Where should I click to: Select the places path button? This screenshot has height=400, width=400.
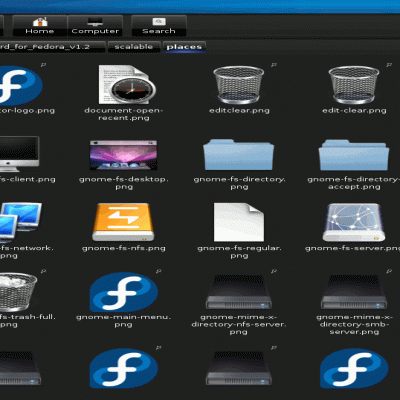(x=184, y=47)
